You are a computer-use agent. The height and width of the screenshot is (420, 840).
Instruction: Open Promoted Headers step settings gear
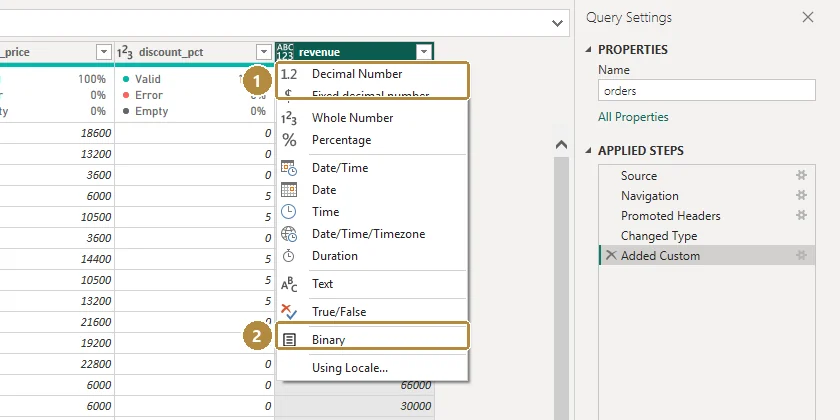(801, 215)
